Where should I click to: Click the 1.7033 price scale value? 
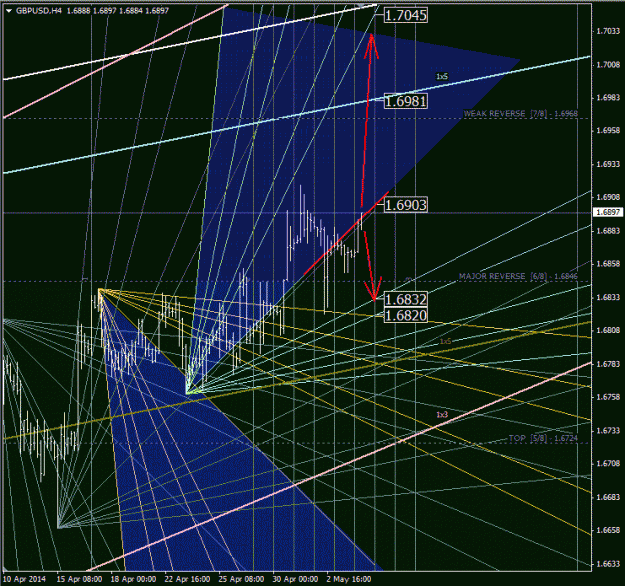[x=608, y=31]
